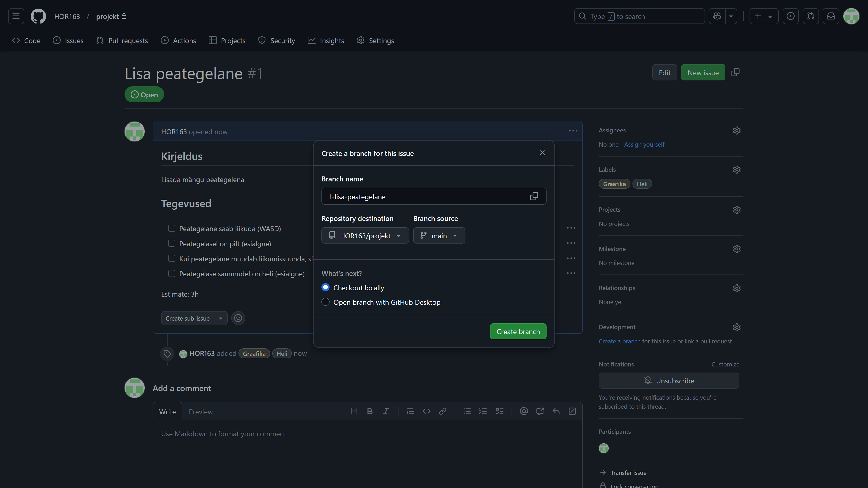Open the repository Settings tab
This screenshot has height=488, width=868.
[x=375, y=40]
